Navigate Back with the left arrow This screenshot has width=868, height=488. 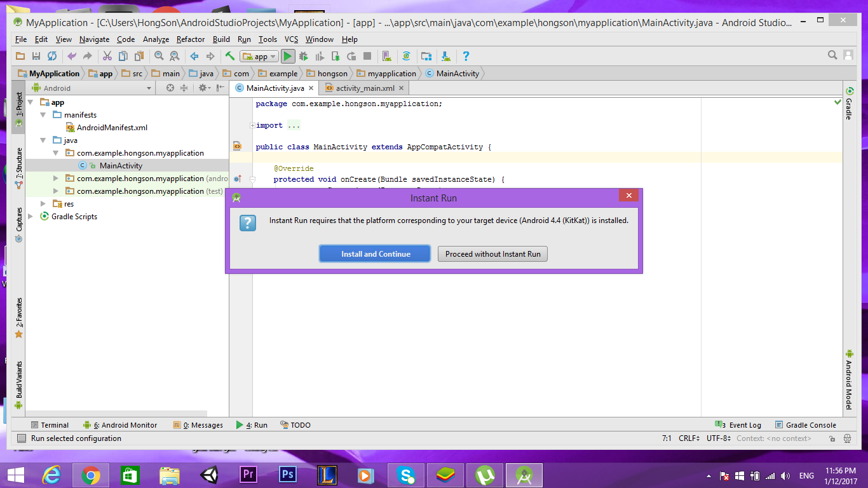[x=194, y=56]
